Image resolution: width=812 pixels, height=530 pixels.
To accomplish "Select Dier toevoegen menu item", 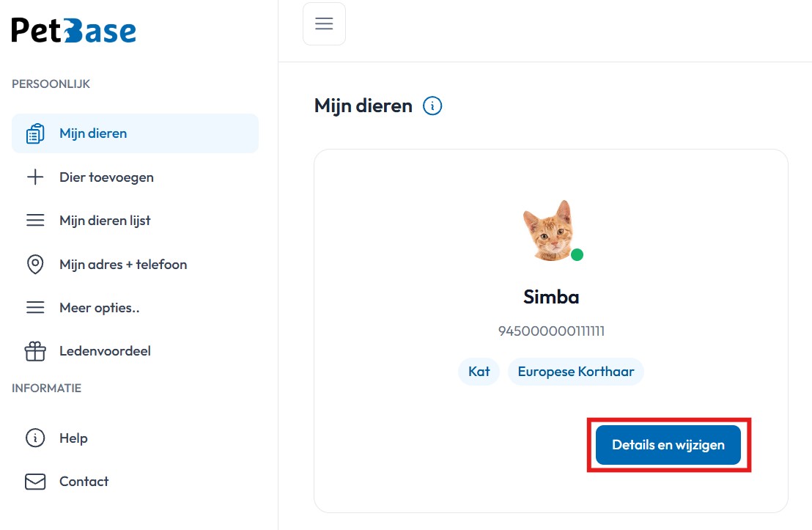I will tap(106, 177).
